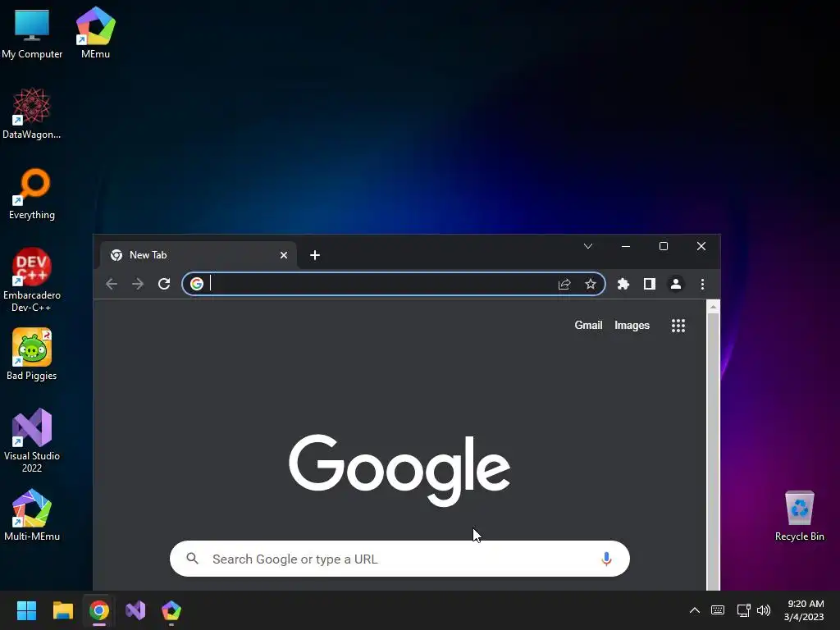The height and width of the screenshot is (630, 840).
Task: Open the Images link
Action: coord(632,325)
